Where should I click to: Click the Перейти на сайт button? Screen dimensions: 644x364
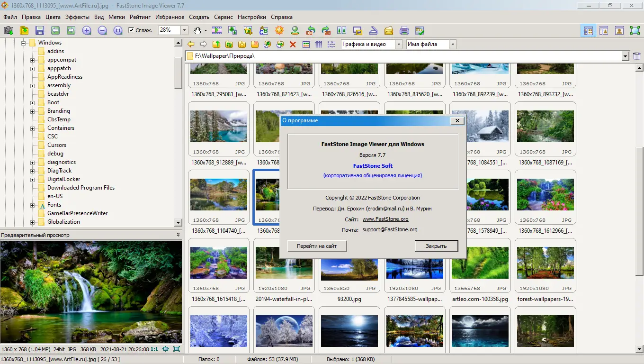[317, 246]
